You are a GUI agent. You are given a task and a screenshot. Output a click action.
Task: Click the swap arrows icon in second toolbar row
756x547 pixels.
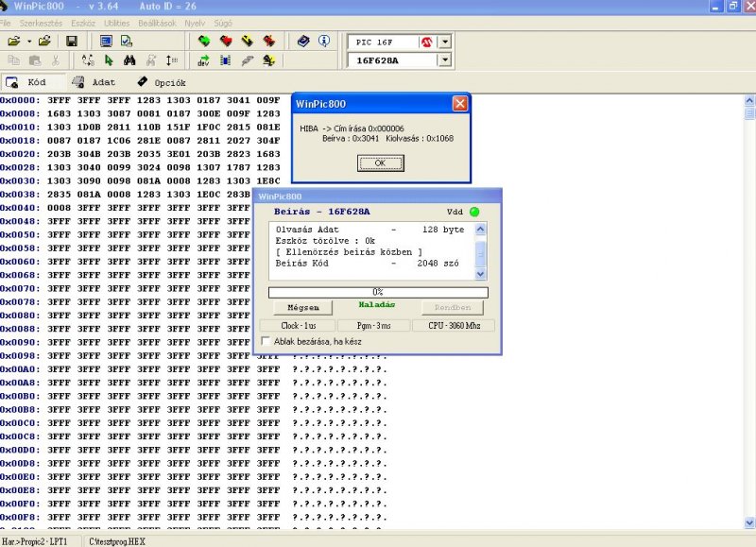tap(88, 60)
